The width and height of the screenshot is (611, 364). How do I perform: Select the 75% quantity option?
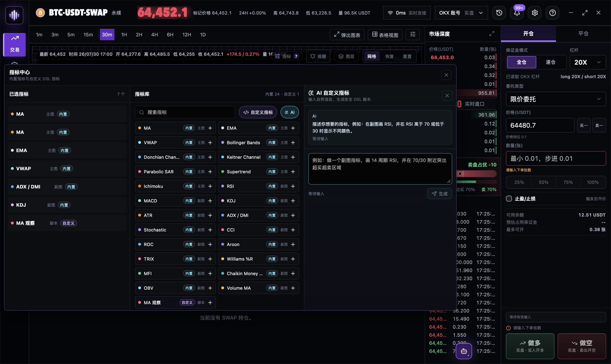568,182
